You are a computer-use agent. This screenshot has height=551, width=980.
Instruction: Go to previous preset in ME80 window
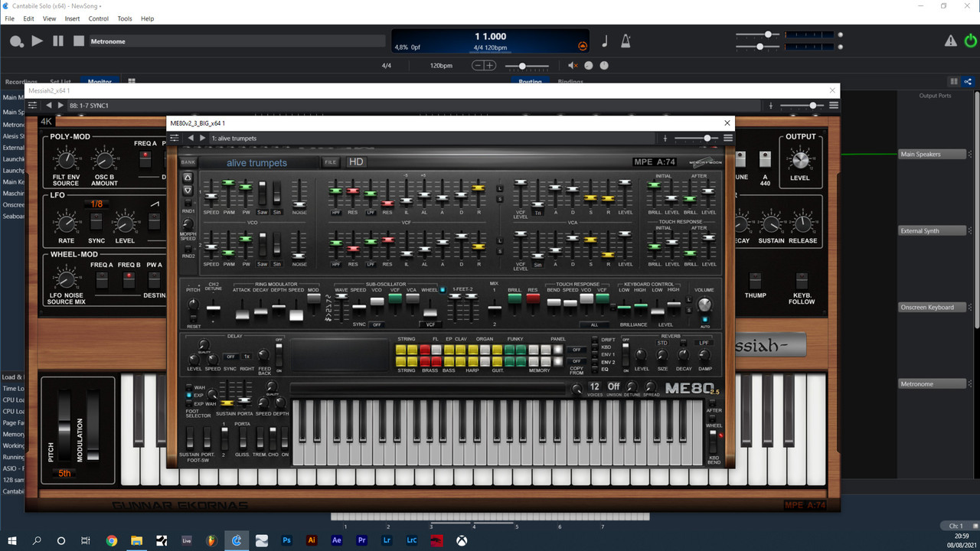click(x=191, y=139)
